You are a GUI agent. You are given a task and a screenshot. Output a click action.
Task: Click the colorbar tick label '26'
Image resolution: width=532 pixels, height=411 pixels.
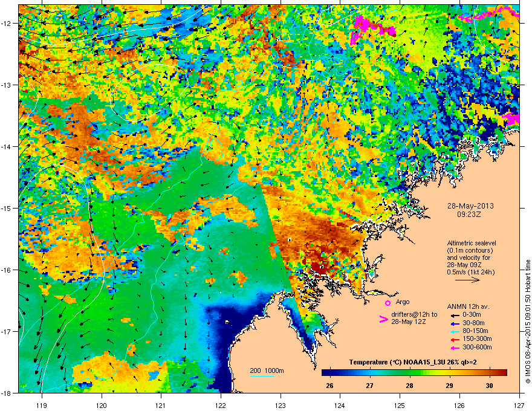tap(329, 386)
